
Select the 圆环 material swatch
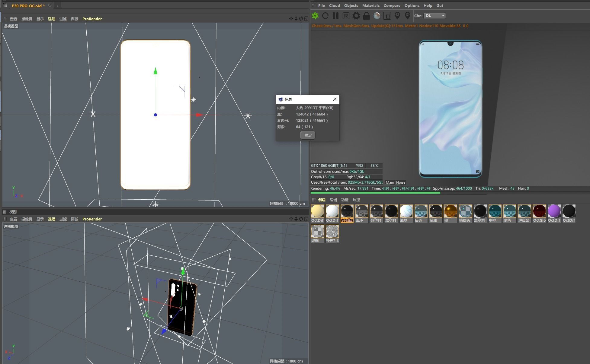(x=362, y=214)
